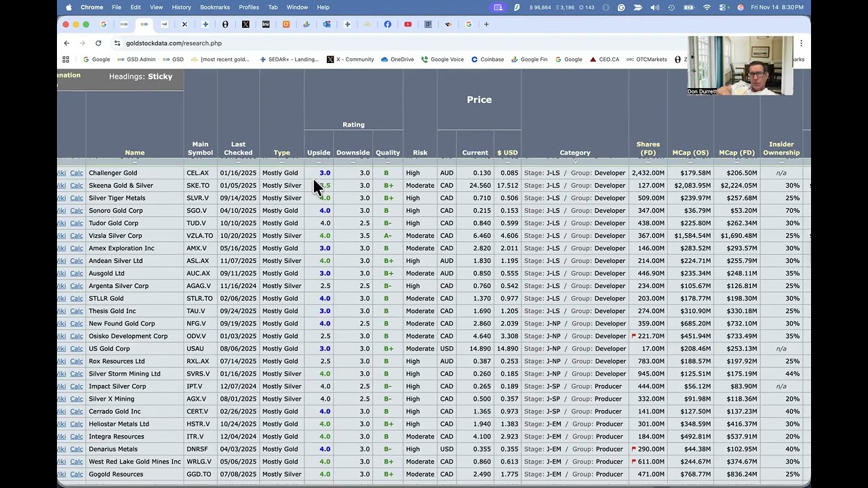
Task: Switch to the Facebook tab
Action: pyautogui.click(x=388, y=24)
